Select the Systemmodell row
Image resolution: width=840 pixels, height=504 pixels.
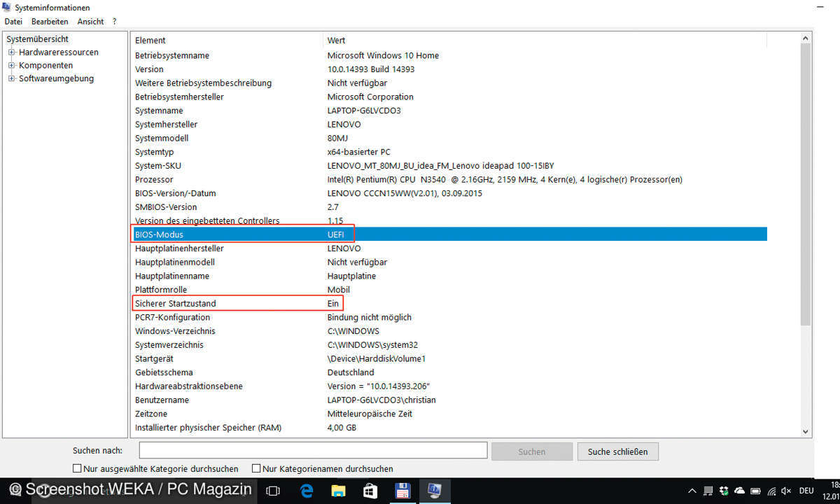tap(449, 138)
